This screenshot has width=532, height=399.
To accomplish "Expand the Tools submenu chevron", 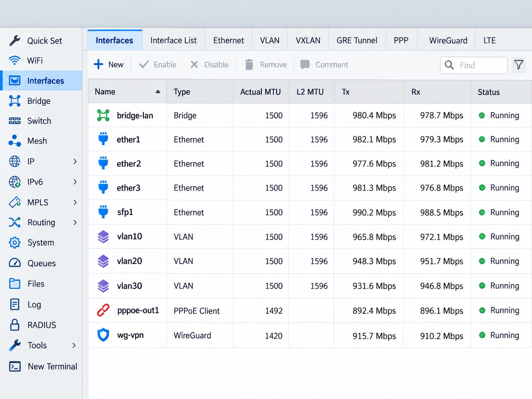I will tap(74, 345).
